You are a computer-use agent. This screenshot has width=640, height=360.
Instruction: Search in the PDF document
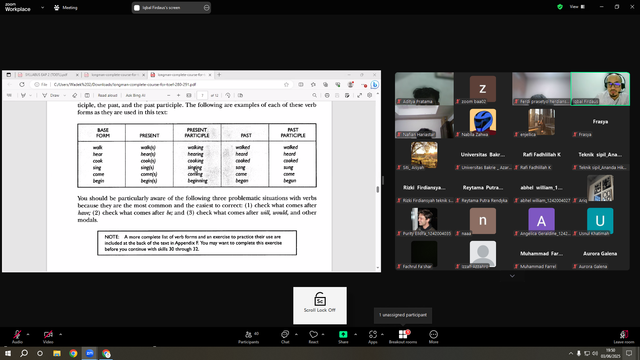coord(314,95)
